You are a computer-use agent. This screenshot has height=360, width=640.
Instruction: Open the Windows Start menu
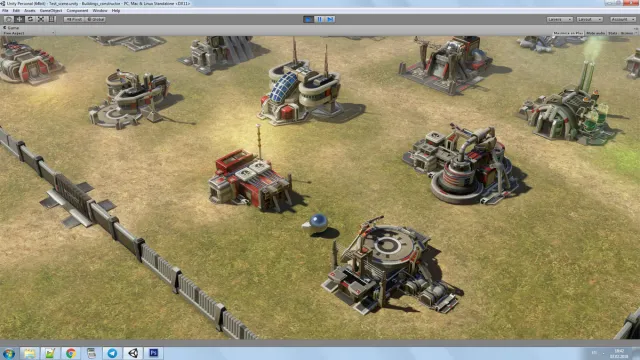pyautogui.click(x=9, y=353)
